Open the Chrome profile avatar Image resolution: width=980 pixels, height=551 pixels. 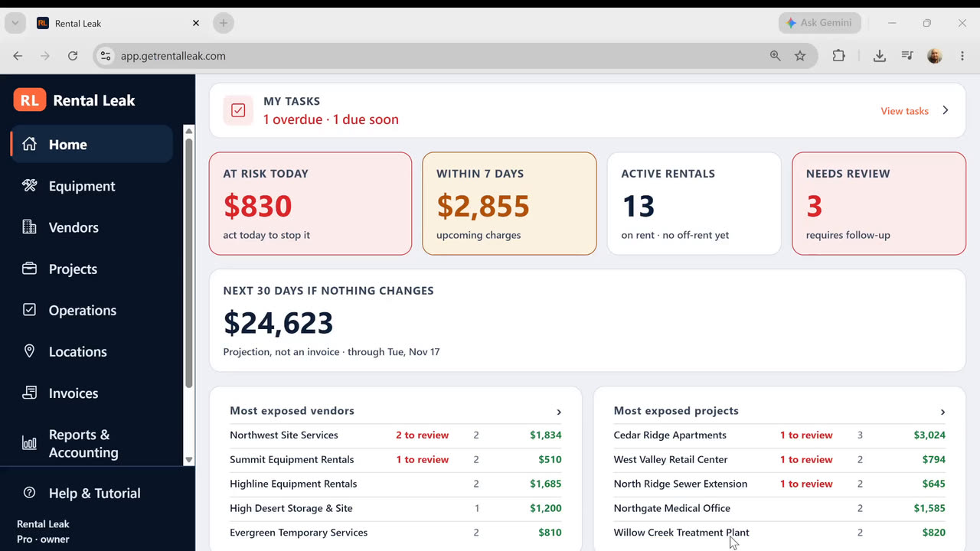(935, 56)
